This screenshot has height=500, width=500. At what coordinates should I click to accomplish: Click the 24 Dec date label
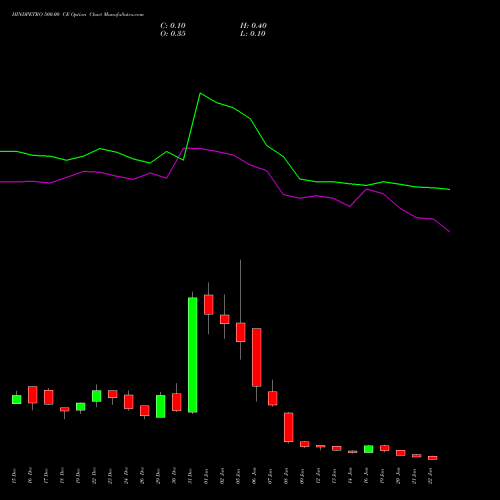(126, 476)
